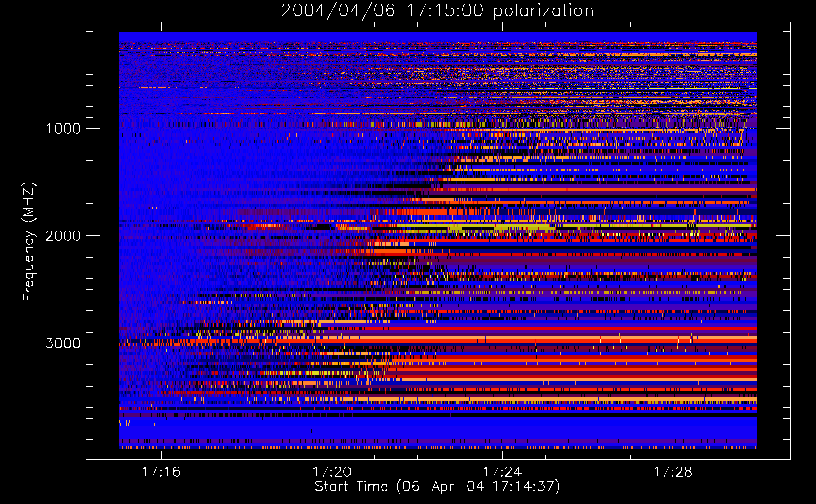816x504 pixels.
Task: Click the '2000' frequency axis label
Action: click(x=63, y=236)
